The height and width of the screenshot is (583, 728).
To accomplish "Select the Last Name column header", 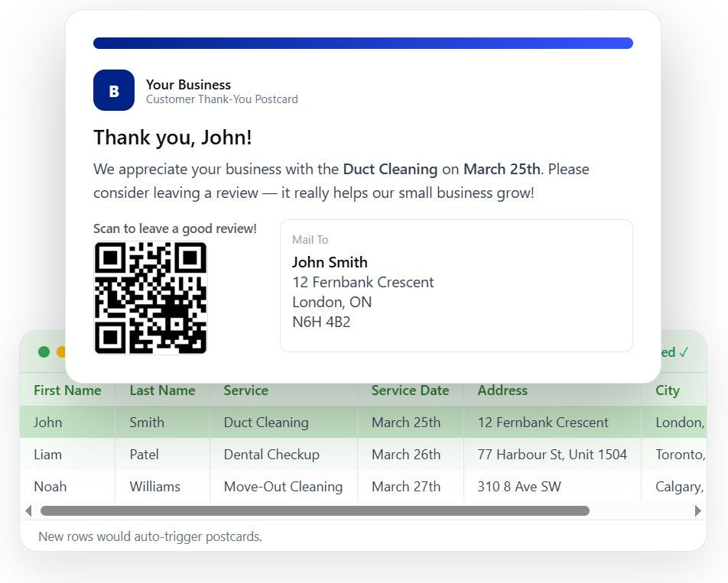I will (162, 390).
